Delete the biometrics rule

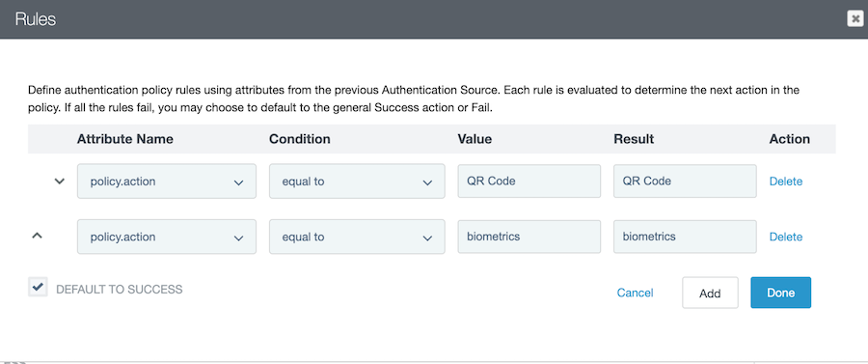(x=785, y=237)
